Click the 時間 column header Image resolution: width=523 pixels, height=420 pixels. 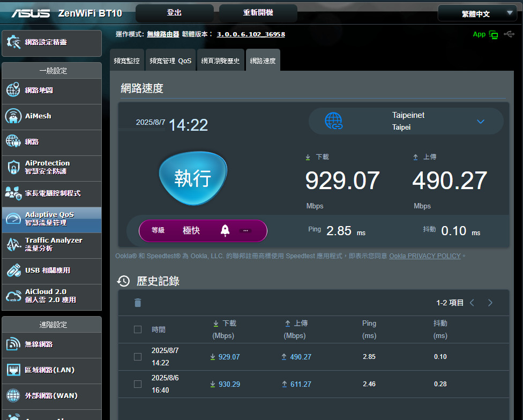coord(159,329)
